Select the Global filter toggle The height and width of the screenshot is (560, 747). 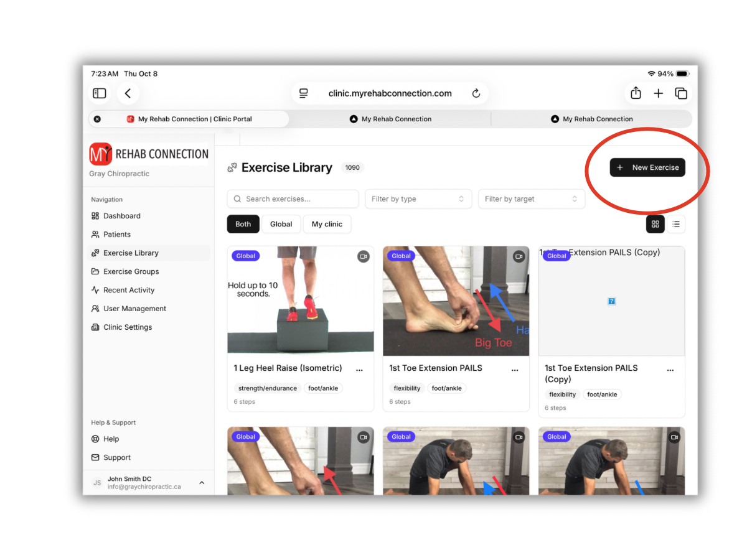click(x=281, y=224)
